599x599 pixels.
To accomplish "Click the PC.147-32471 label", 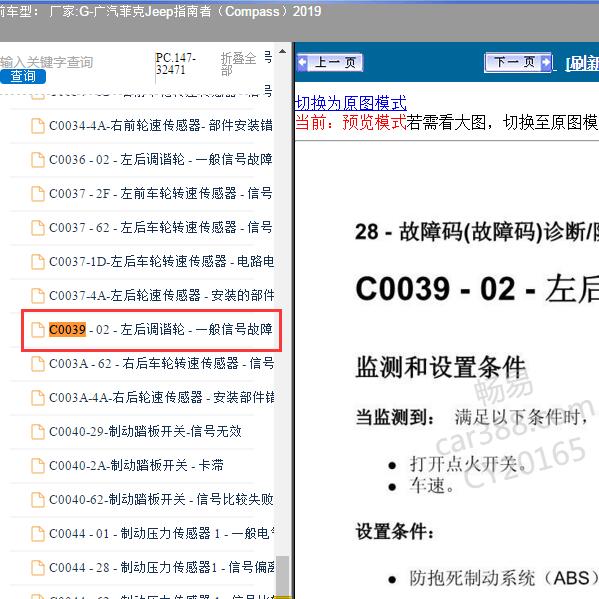I will (176, 63).
